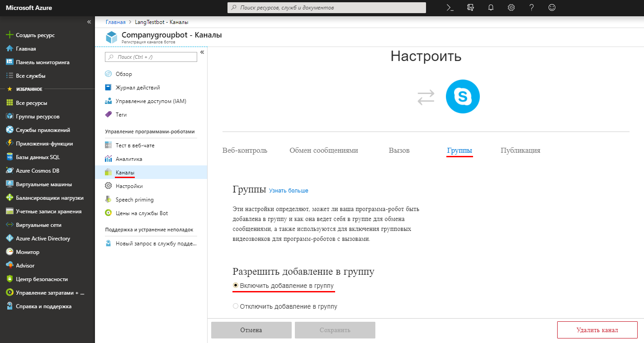Click the Удалить канал button
This screenshot has height=343, width=644.
[x=597, y=330]
